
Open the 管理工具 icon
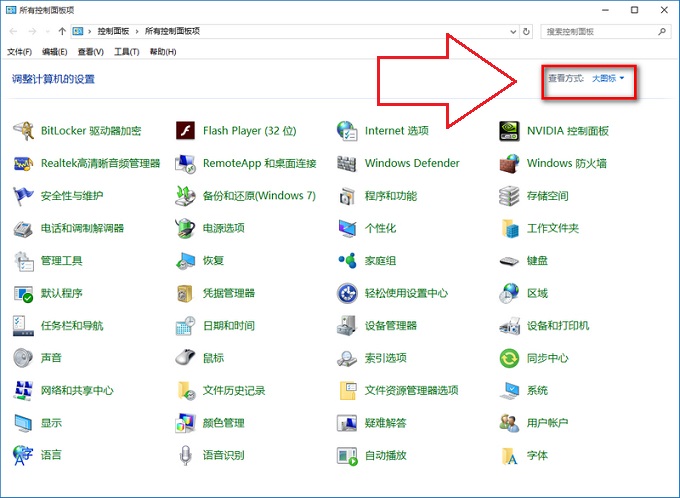23,261
